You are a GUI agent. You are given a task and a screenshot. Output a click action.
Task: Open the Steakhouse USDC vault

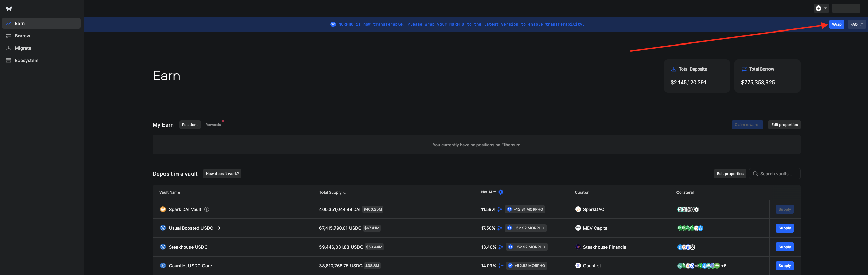pos(476,247)
